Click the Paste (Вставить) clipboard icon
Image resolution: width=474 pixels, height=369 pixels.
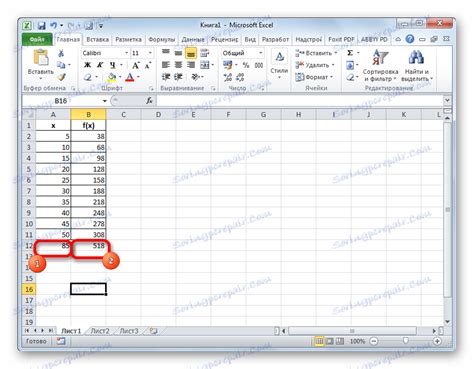tap(41, 57)
